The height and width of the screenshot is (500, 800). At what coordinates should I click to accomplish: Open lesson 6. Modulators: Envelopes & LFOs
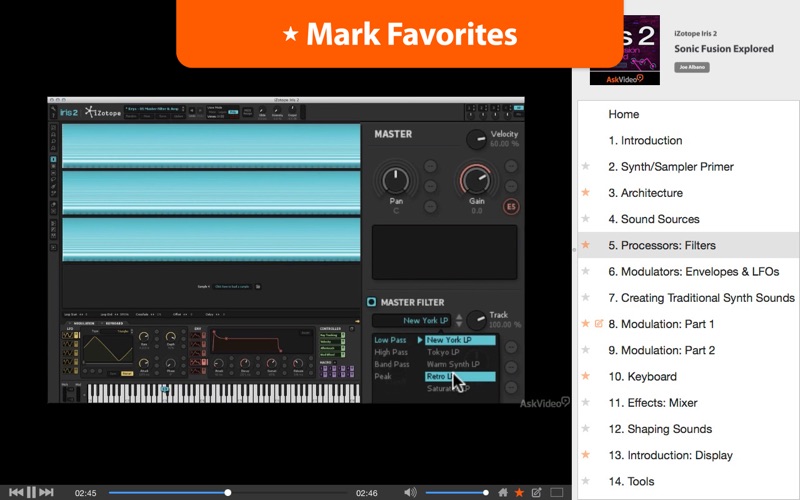688,271
